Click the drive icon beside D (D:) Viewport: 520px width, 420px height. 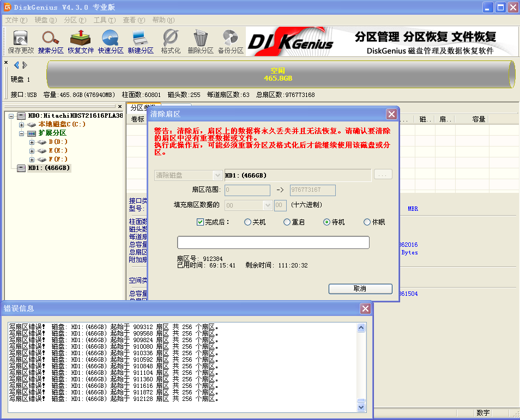tap(42, 142)
